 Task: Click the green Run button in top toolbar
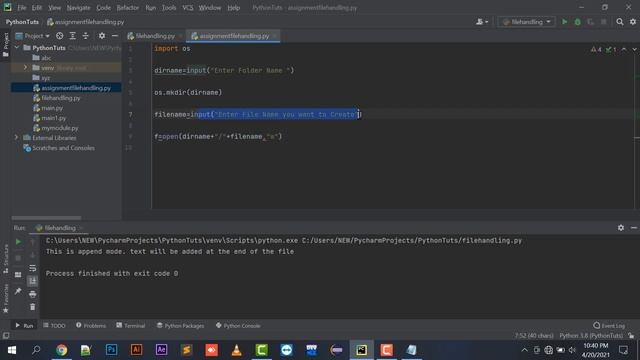tap(564, 22)
